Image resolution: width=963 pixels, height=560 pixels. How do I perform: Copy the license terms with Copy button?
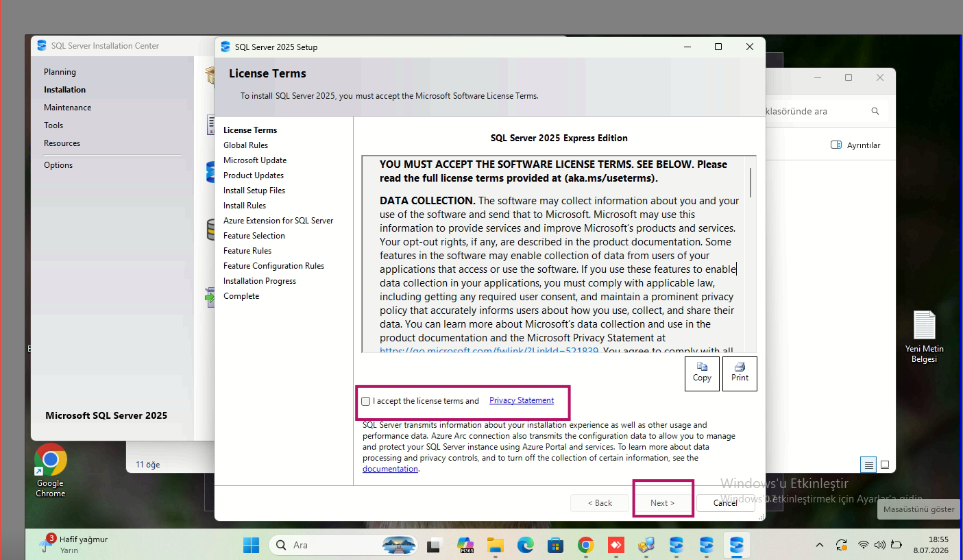click(x=702, y=374)
